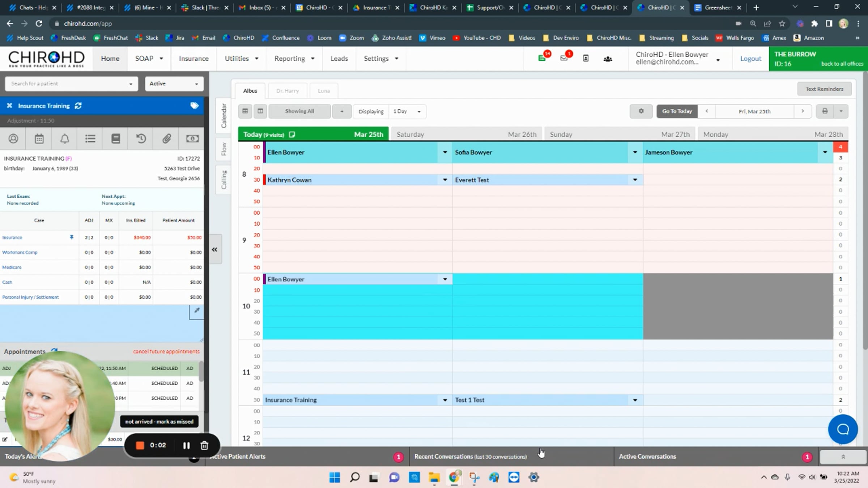868x488 pixels.
Task: Expand the Reporting menu
Action: 294,59
